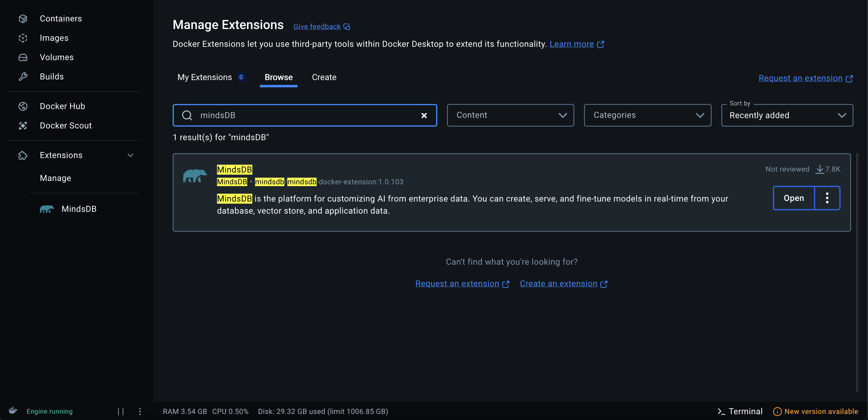Open Containers via its cube icon

(x=23, y=18)
